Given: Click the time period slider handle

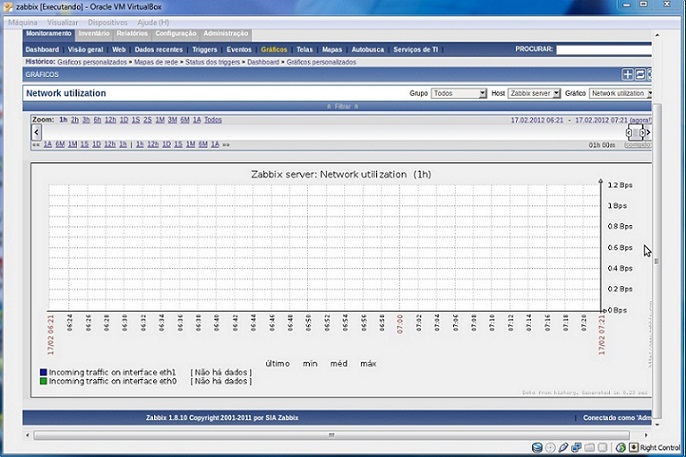Looking at the screenshot, I should click(635, 133).
